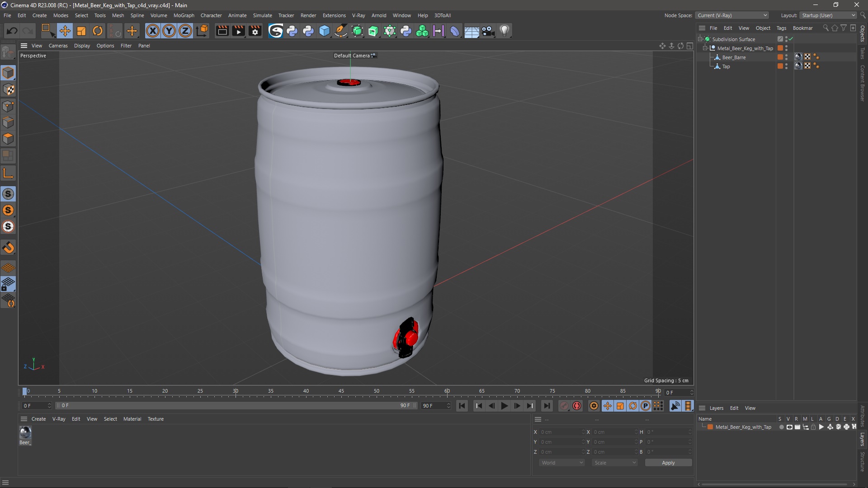Add a Floor grid object

(472, 31)
